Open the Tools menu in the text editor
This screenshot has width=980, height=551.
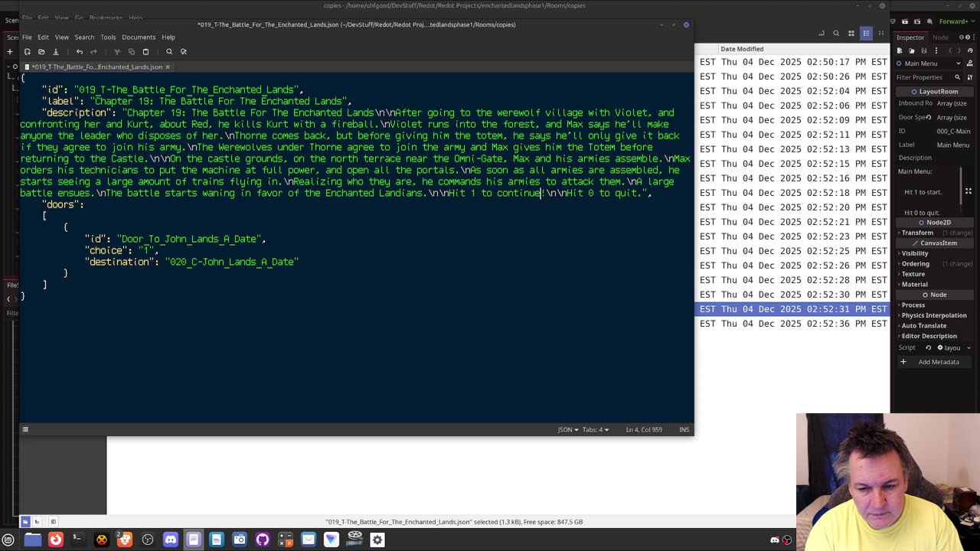click(108, 37)
